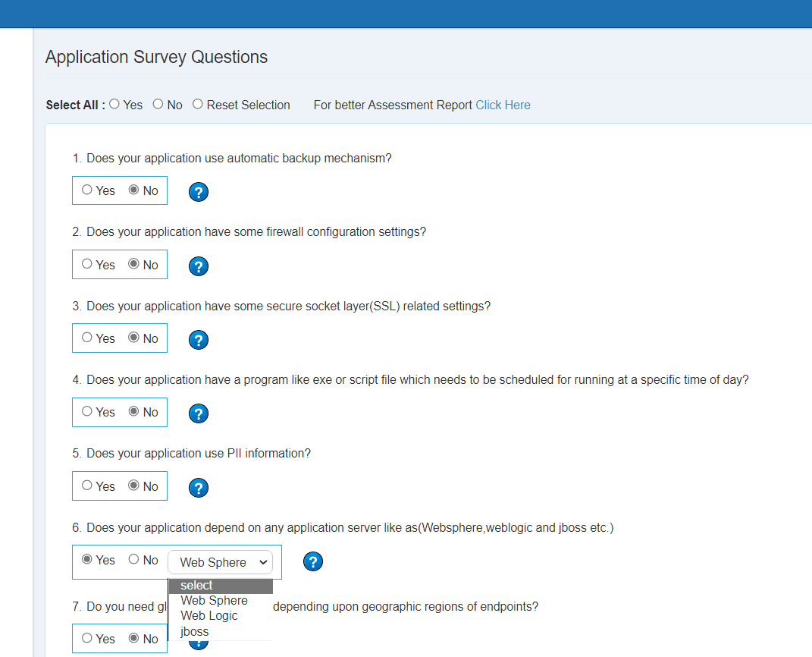812x657 pixels.
Task: Open the Click Here assessment report link
Action: click(503, 105)
